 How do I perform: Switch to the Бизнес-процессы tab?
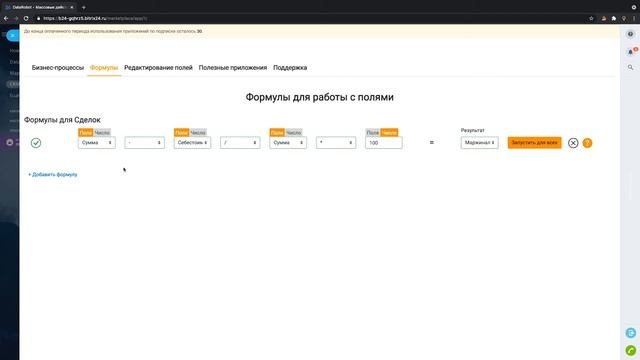pos(58,68)
